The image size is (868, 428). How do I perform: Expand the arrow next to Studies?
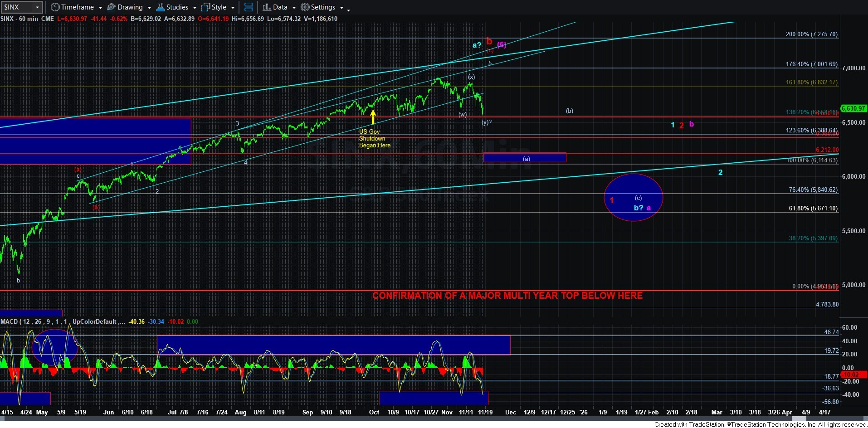click(195, 8)
